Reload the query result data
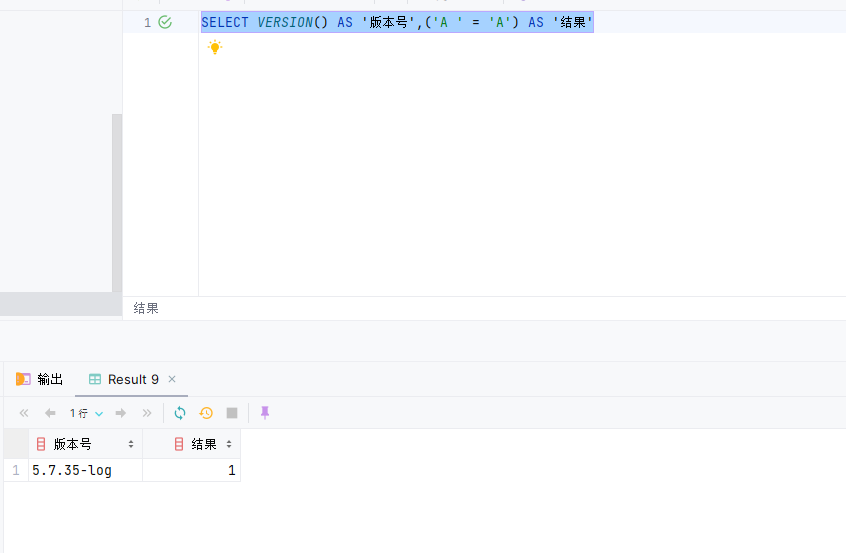The width and height of the screenshot is (846, 553). (180, 413)
